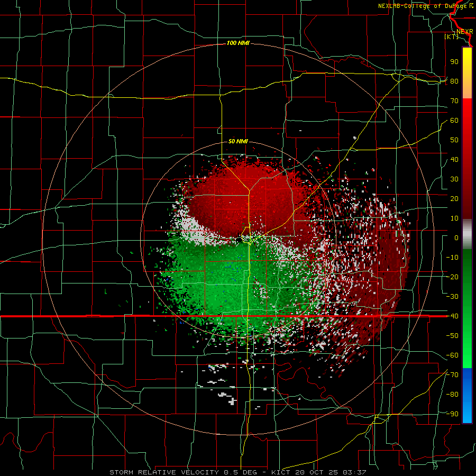476x476 pixels.
Task: Select the 0 knots scale value
Action: click(x=456, y=237)
